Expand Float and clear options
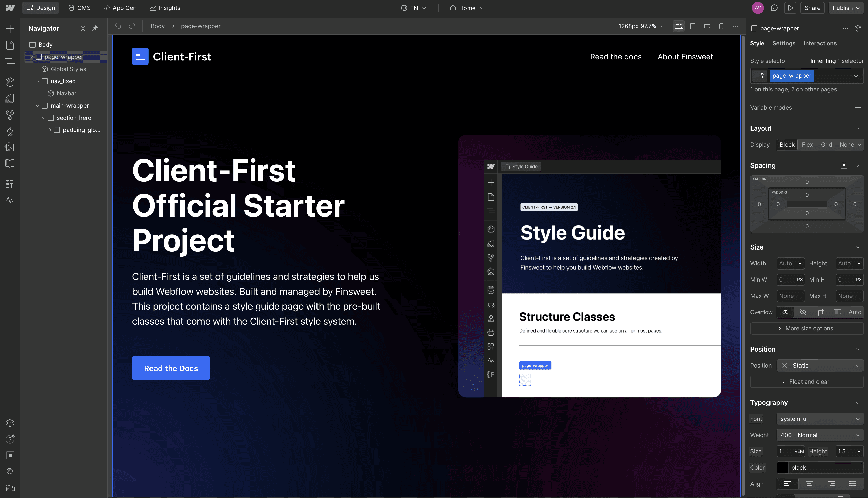The image size is (868, 498). [x=807, y=382]
